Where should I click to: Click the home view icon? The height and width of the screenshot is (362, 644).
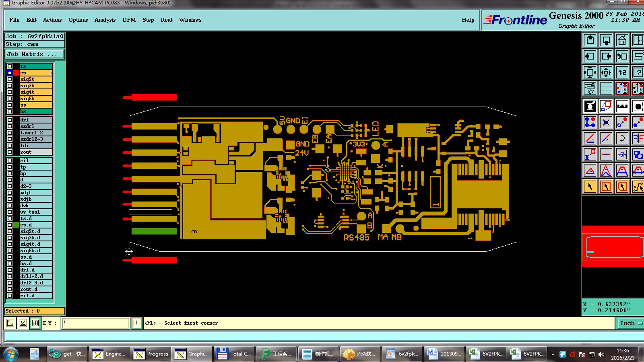click(x=622, y=40)
